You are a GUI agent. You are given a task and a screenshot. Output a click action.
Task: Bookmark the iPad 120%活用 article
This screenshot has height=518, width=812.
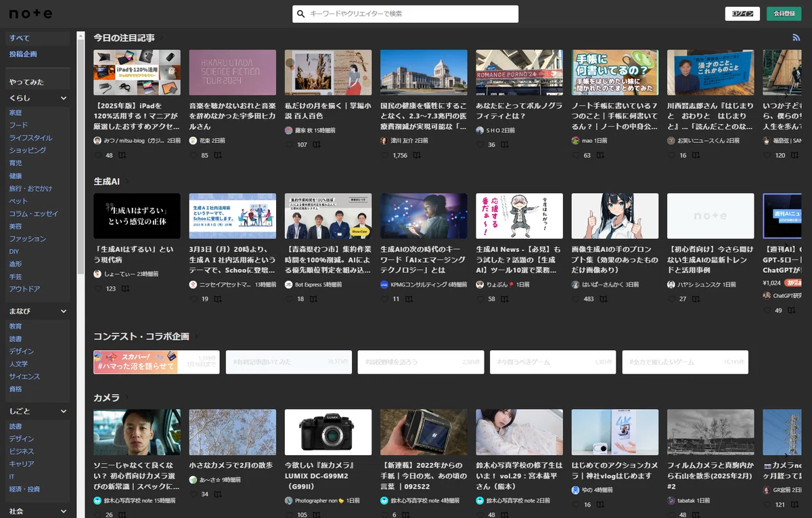pyautogui.click(x=122, y=155)
